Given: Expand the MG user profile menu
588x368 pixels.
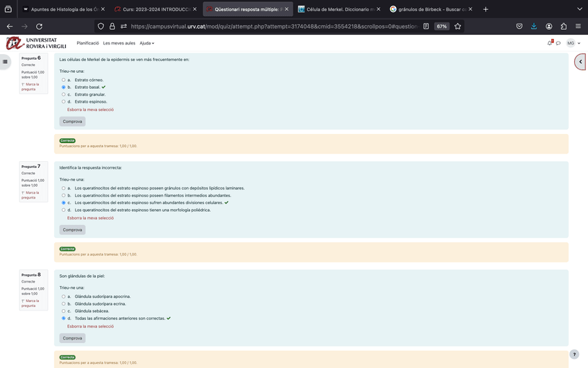Looking at the screenshot, I should coord(573,43).
